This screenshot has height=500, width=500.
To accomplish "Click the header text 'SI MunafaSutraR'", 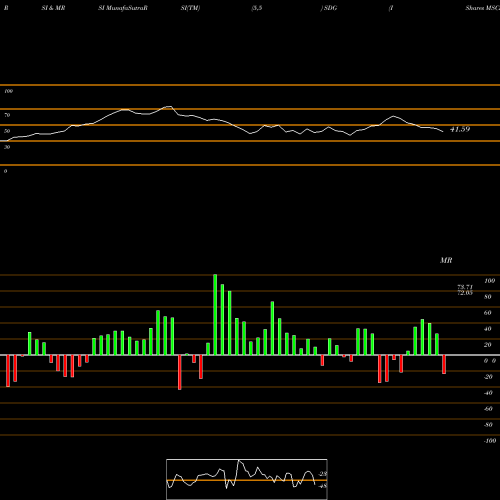I will click(x=123, y=8).
